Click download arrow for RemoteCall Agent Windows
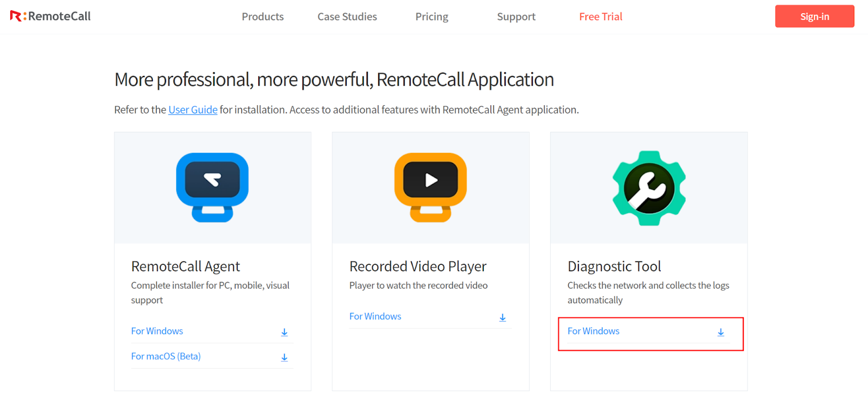The image size is (868, 403). [x=284, y=332]
